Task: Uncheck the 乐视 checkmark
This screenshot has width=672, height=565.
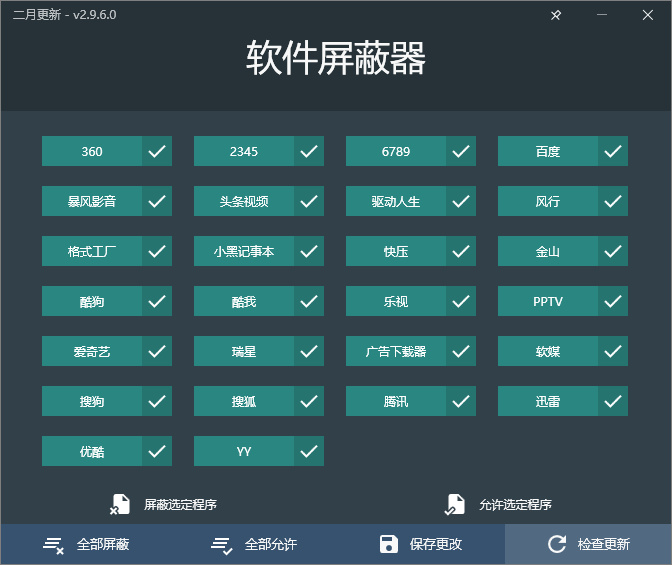Action: 461,301
